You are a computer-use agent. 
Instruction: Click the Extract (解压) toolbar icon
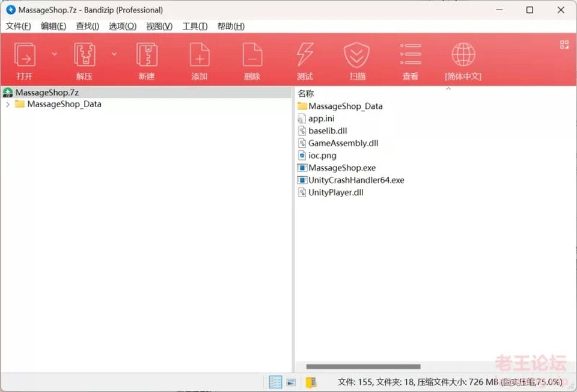pyautogui.click(x=85, y=55)
